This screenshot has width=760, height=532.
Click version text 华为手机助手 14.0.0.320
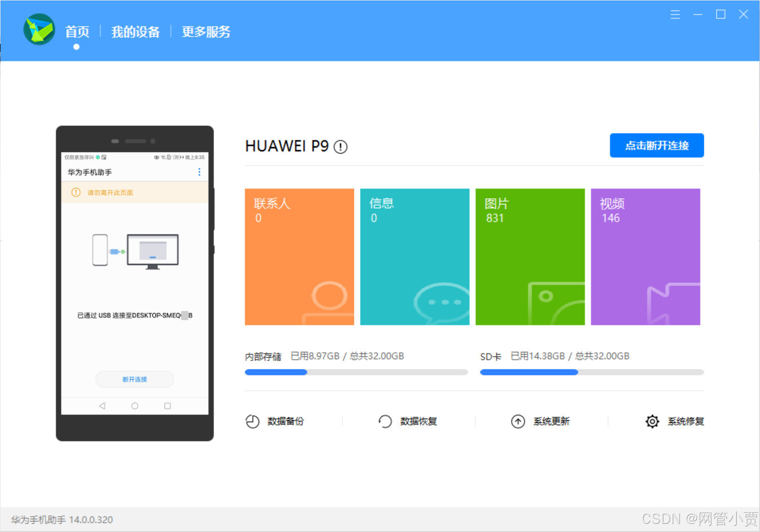pyautogui.click(x=62, y=520)
